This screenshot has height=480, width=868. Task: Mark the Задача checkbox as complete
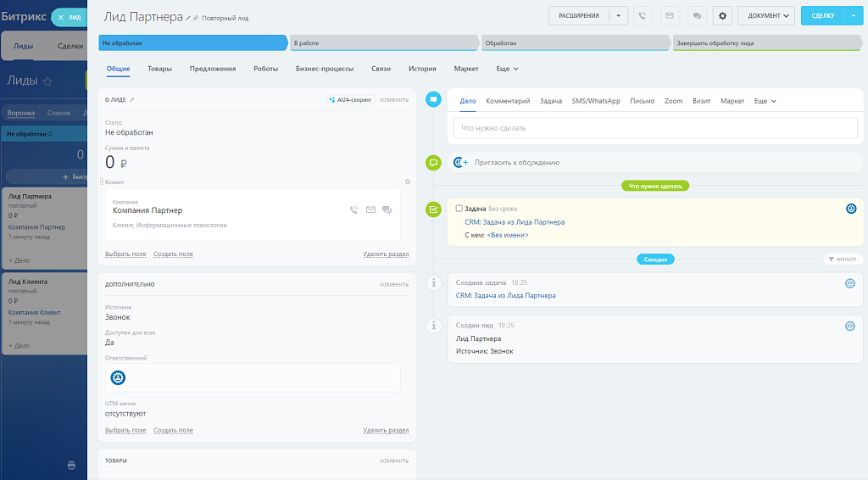coord(459,209)
